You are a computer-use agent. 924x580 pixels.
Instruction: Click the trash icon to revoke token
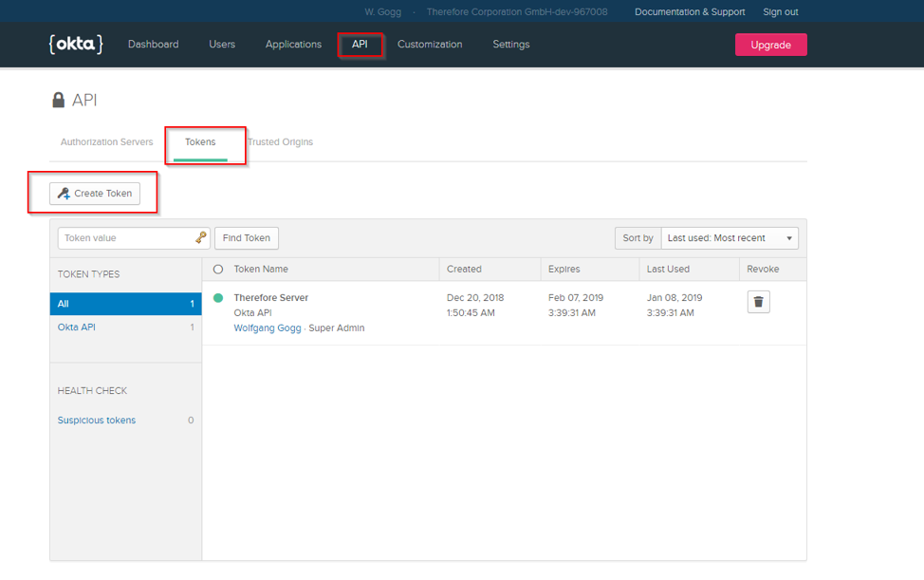[758, 302]
